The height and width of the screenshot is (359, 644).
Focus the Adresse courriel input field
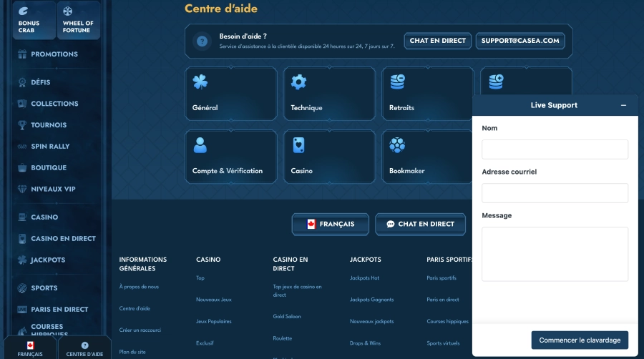click(555, 193)
